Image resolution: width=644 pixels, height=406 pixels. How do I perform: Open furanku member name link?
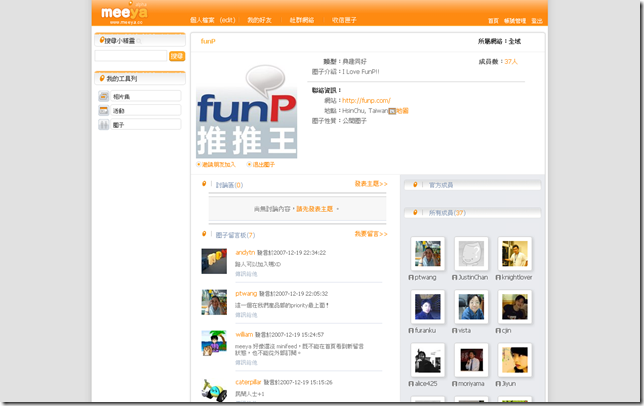point(425,330)
